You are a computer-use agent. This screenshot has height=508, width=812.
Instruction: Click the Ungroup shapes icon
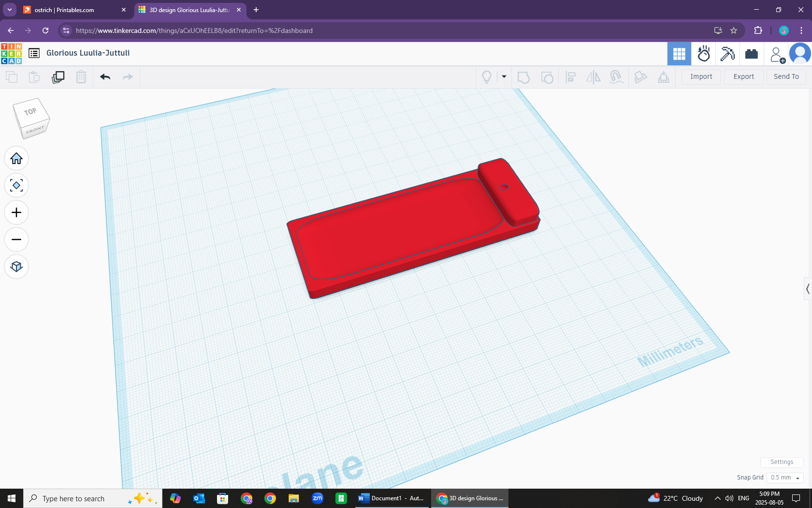(x=547, y=77)
